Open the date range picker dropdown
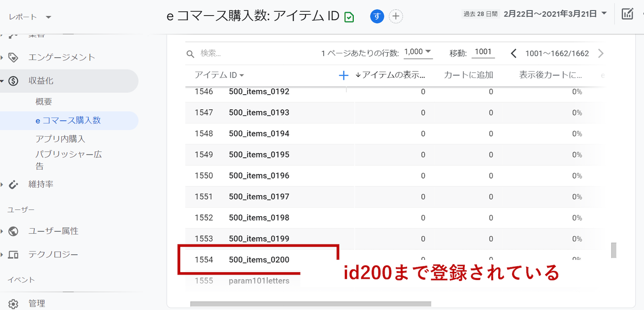Screen dimensions: 644x310 [x=555, y=14]
